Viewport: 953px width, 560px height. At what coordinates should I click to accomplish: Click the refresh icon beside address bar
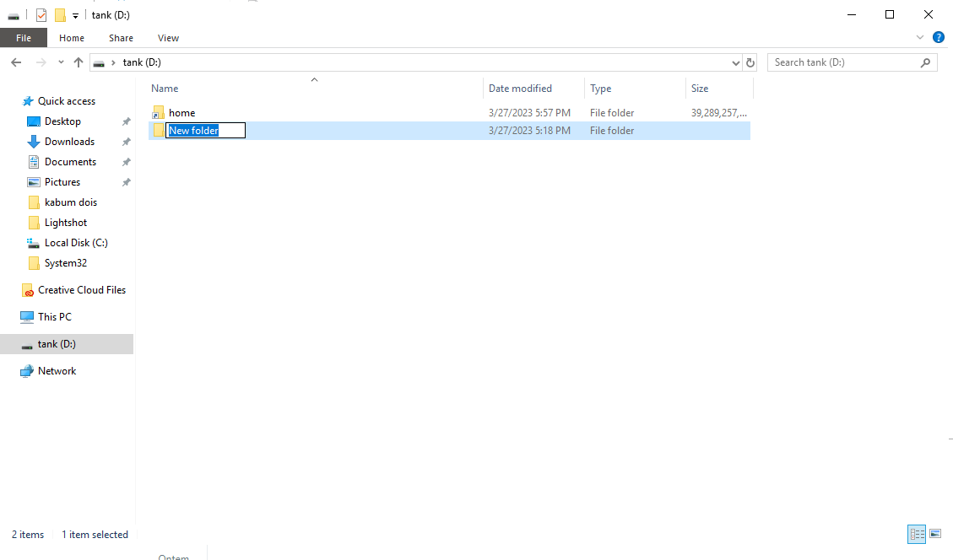coord(750,62)
